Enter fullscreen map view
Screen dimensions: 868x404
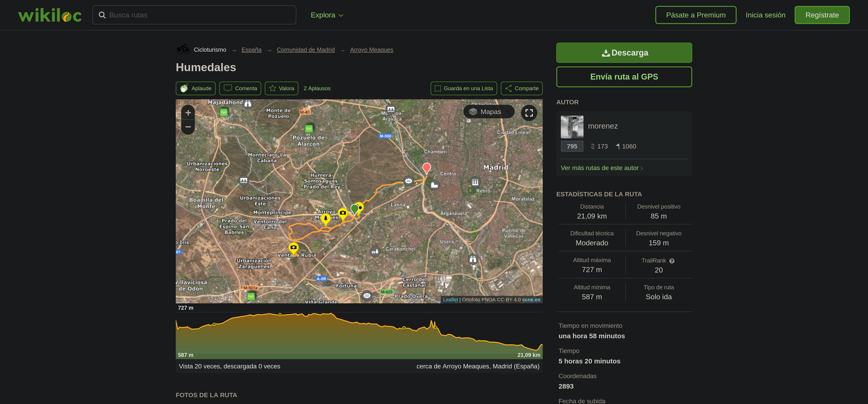pos(529,113)
